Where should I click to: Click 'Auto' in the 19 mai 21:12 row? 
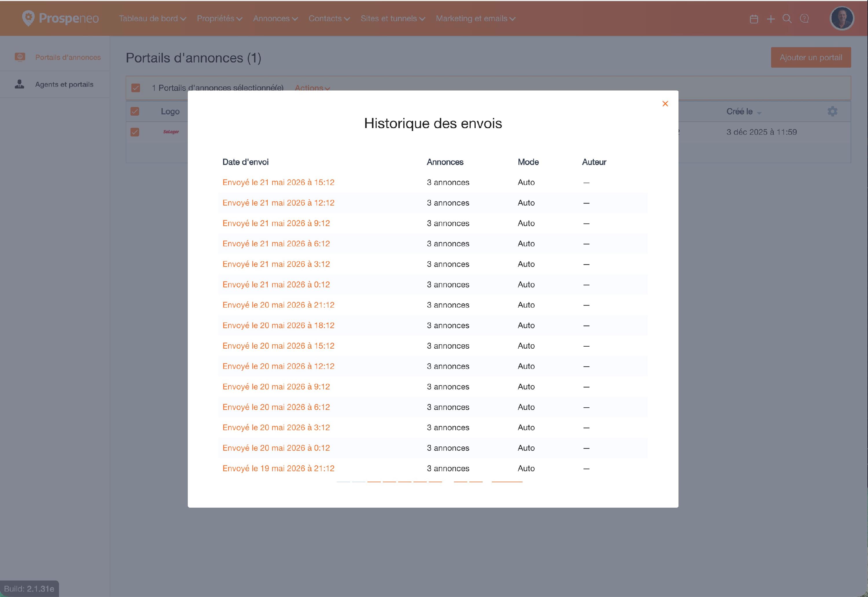coord(526,468)
